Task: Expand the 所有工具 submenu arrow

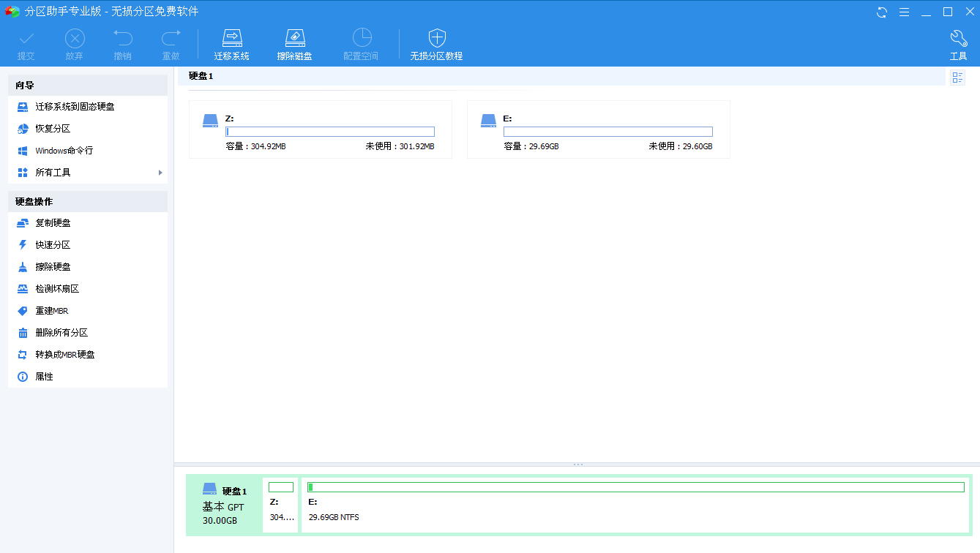Action: point(160,173)
